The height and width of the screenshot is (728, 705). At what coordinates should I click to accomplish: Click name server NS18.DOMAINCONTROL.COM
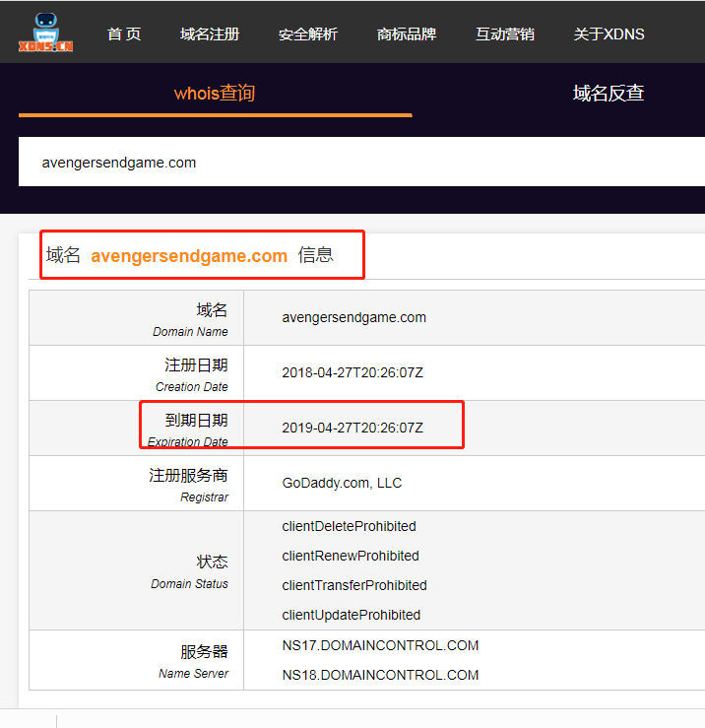point(380,675)
